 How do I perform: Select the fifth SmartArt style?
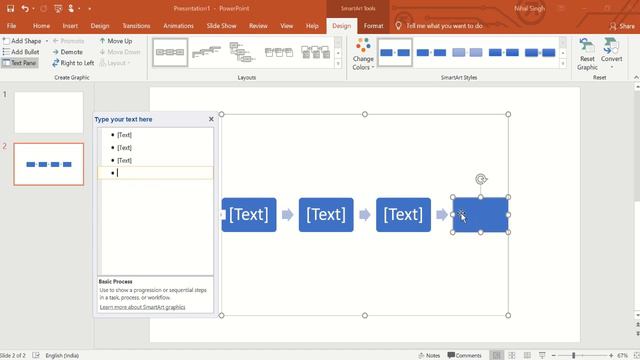coord(540,52)
